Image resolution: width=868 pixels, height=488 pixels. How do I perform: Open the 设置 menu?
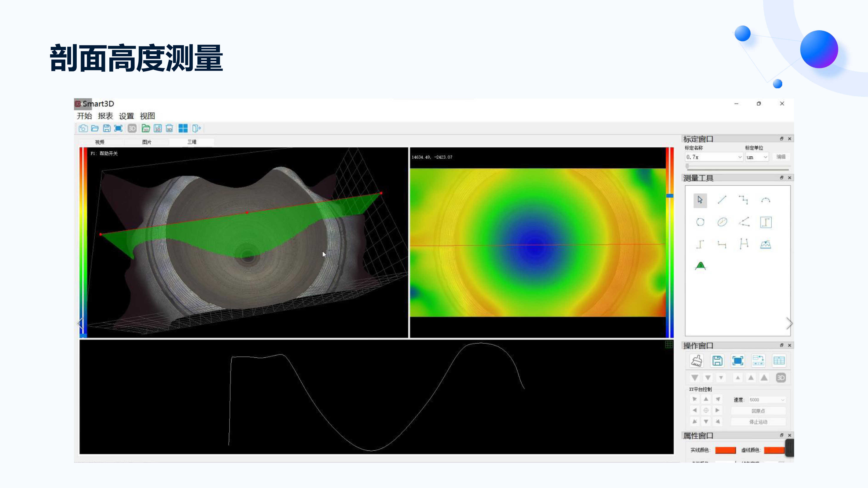click(x=126, y=116)
